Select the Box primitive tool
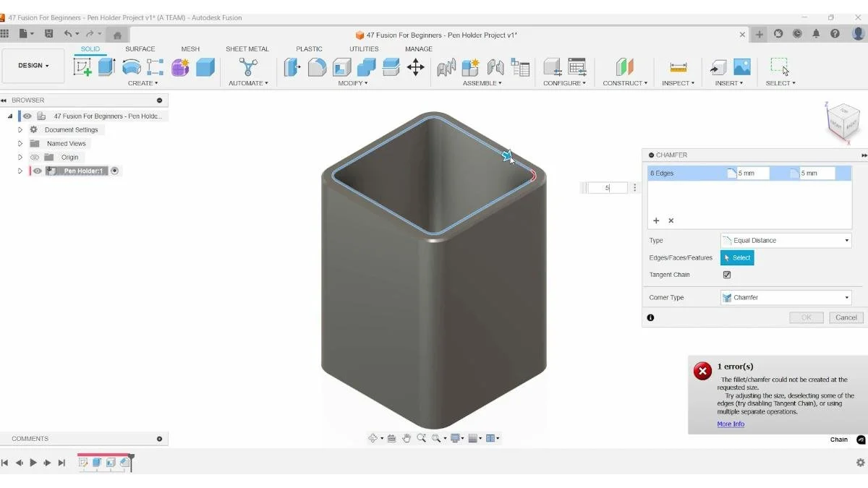 click(x=205, y=68)
